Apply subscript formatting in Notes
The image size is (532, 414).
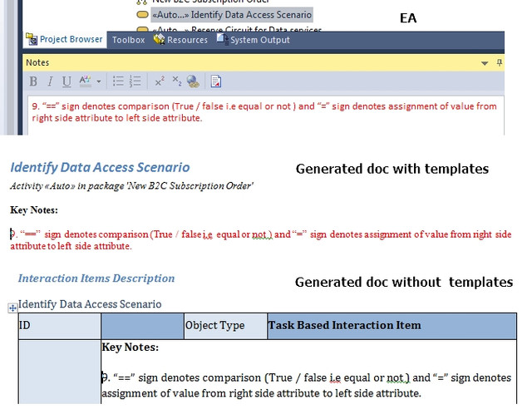176,81
